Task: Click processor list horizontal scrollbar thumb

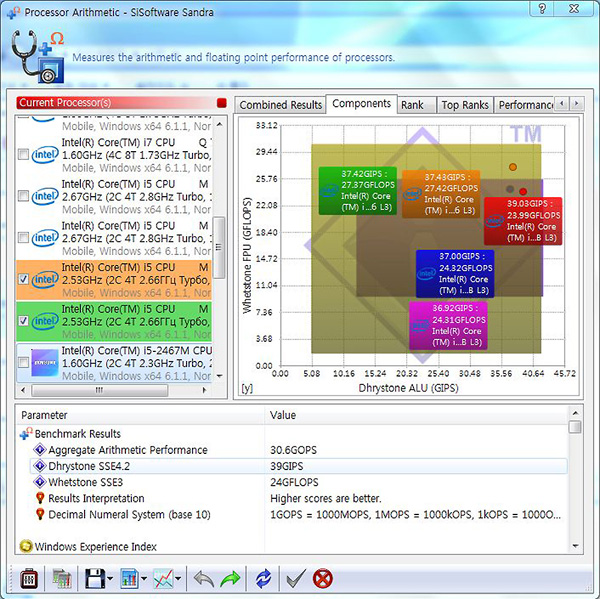Action: 99,390
